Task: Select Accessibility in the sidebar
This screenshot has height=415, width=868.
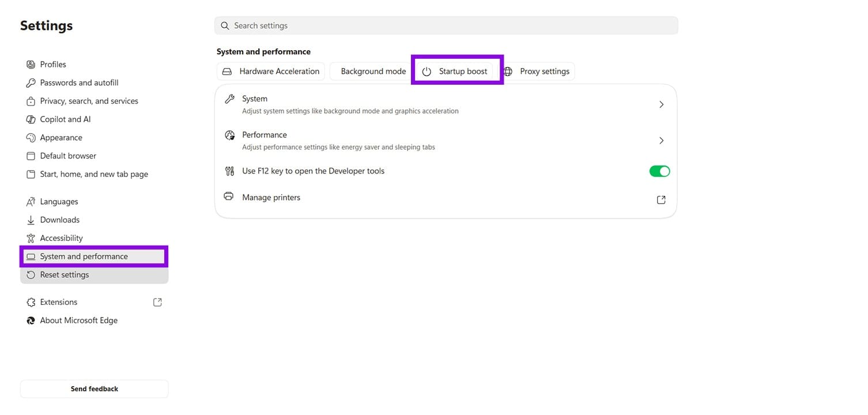Action: 94,238
